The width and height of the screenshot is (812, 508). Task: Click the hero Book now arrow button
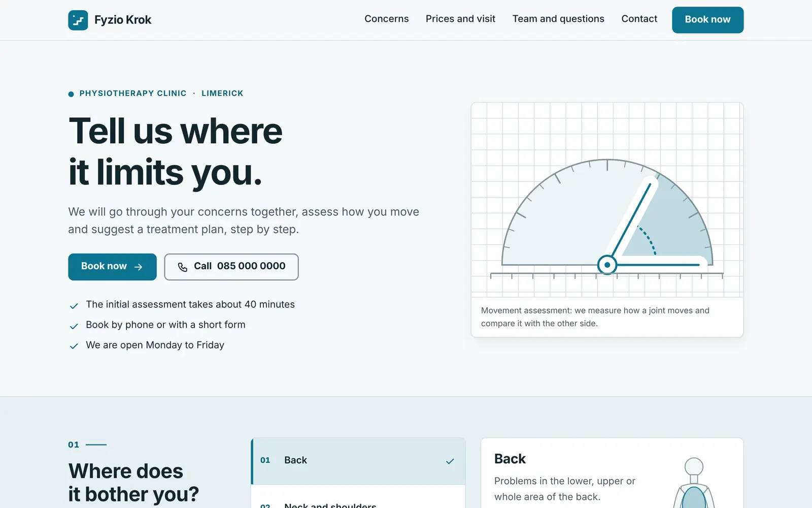(112, 267)
